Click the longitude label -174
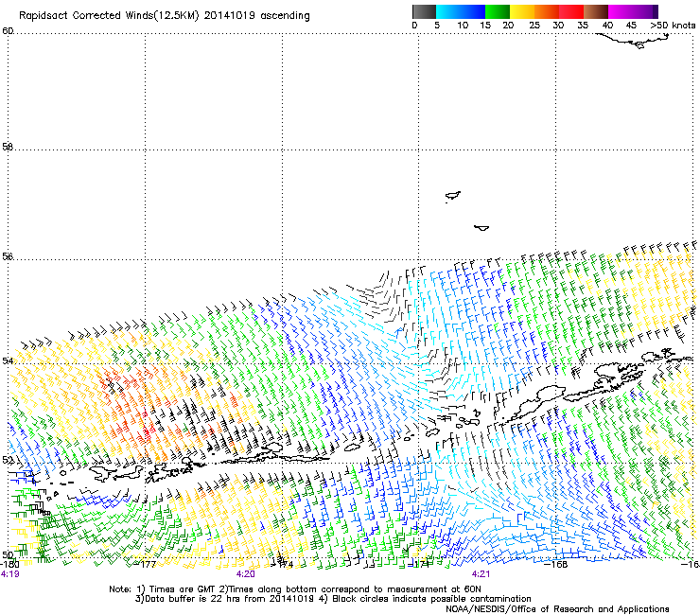 point(283,564)
